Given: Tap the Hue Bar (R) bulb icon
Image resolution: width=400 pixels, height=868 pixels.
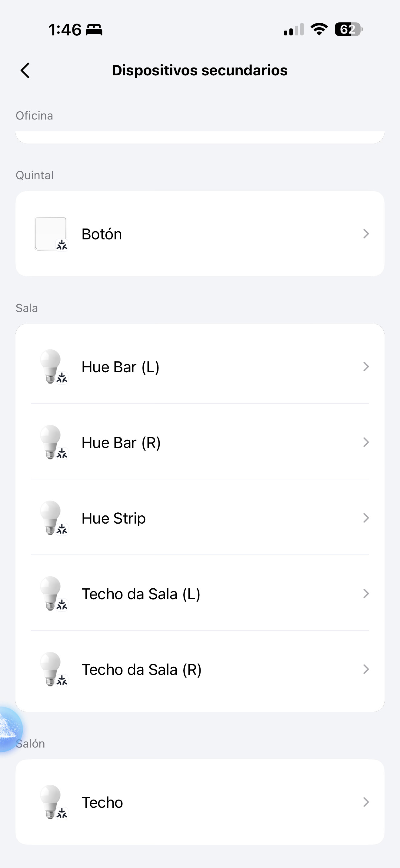Looking at the screenshot, I should tap(53, 442).
